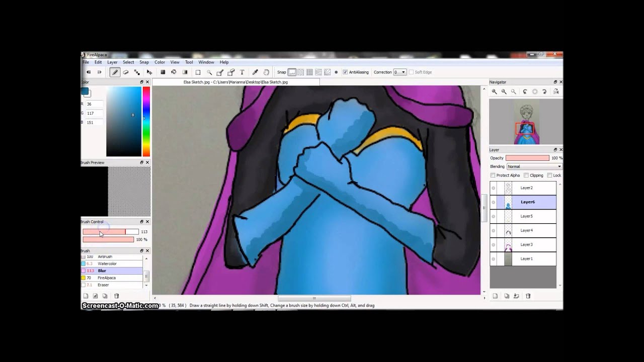The height and width of the screenshot is (362, 644).
Task: Select the Eraser tool in the toolbar
Action: click(126, 72)
